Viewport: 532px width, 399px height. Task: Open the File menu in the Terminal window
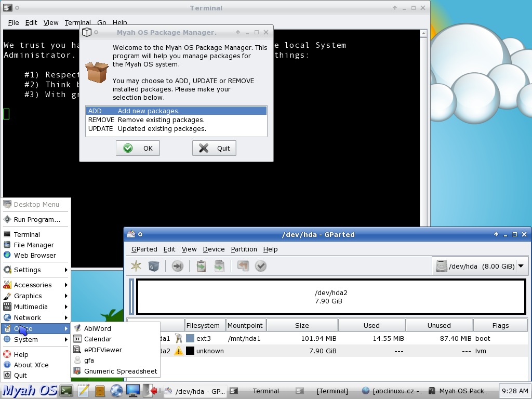pyautogui.click(x=14, y=23)
